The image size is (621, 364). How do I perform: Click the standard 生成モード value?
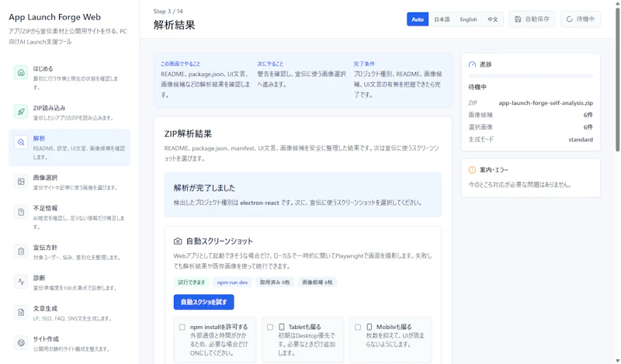coord(581,140)
